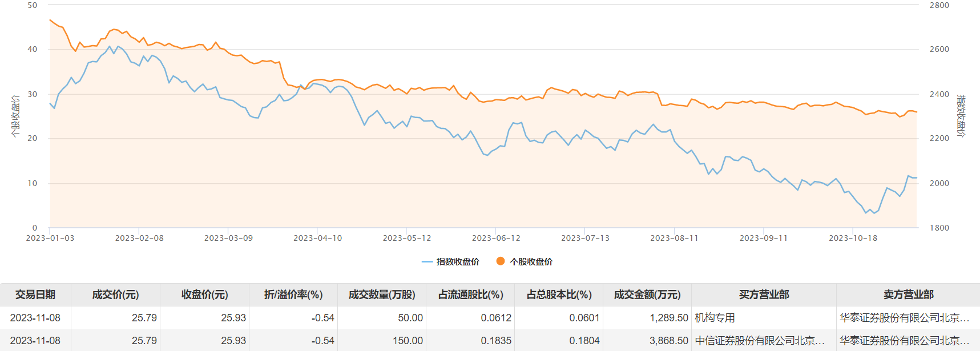This screenshot has width=980, height=351.
Task: Click the blue 指数收盘价 legend line marker
Action: click(427, 261)
